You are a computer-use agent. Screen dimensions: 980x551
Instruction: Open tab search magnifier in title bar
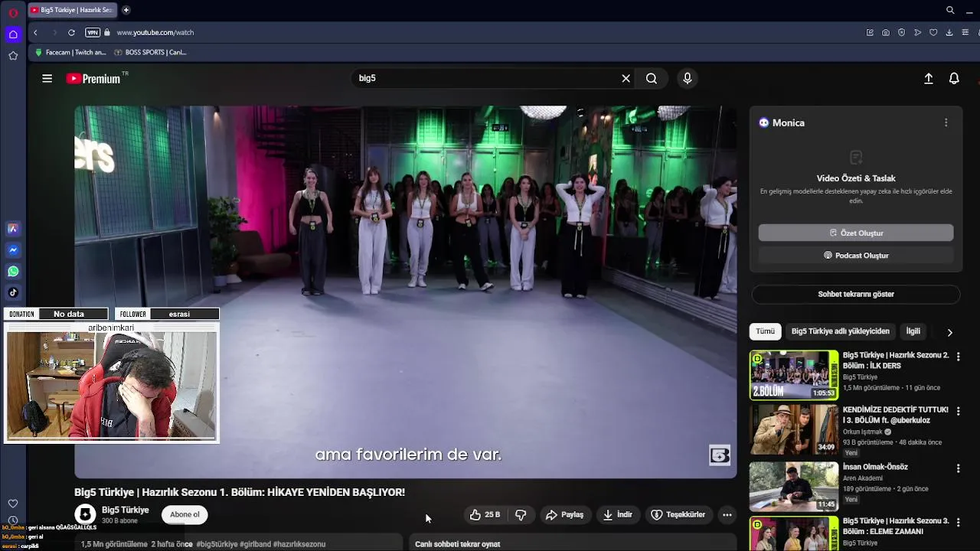[950, 10]
